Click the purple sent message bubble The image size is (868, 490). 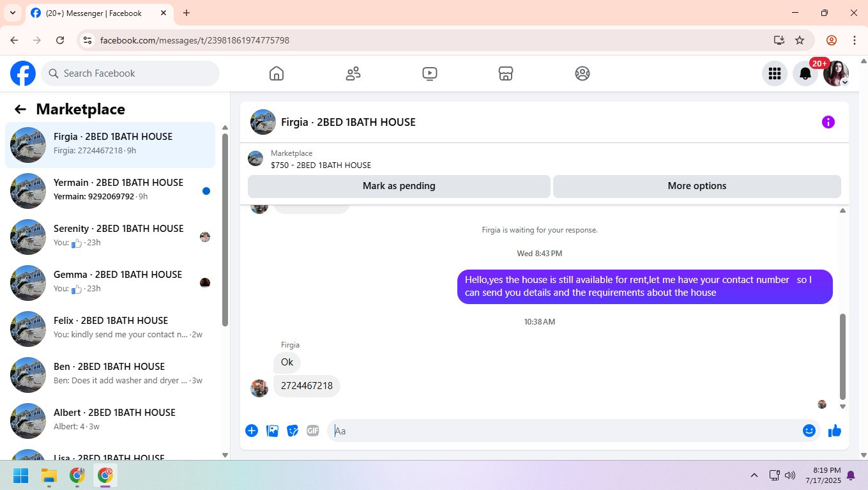645,286
